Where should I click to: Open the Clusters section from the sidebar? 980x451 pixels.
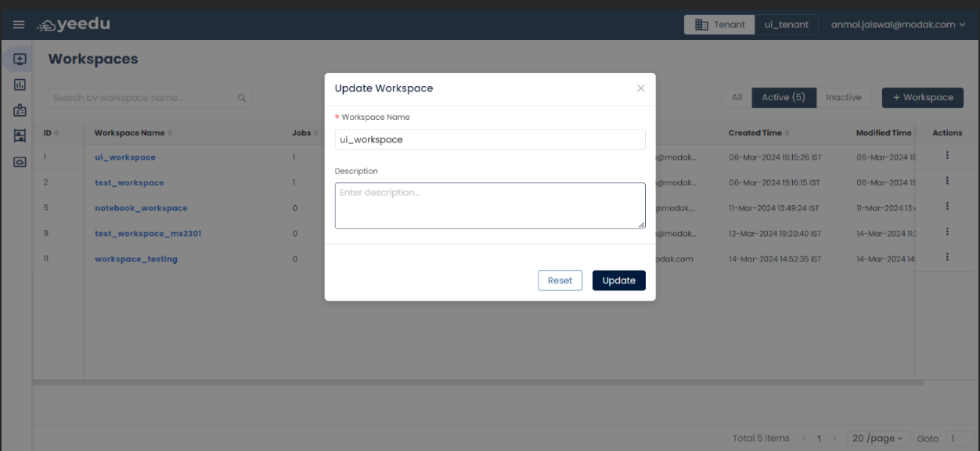click(x=19, y=135)
